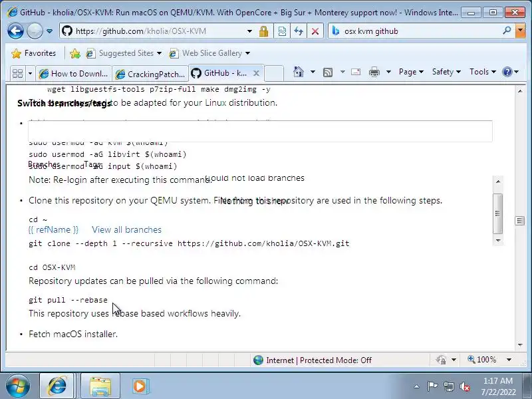Click the Help question mark icon
The image size is (532, 399).
tap(507, 72)
